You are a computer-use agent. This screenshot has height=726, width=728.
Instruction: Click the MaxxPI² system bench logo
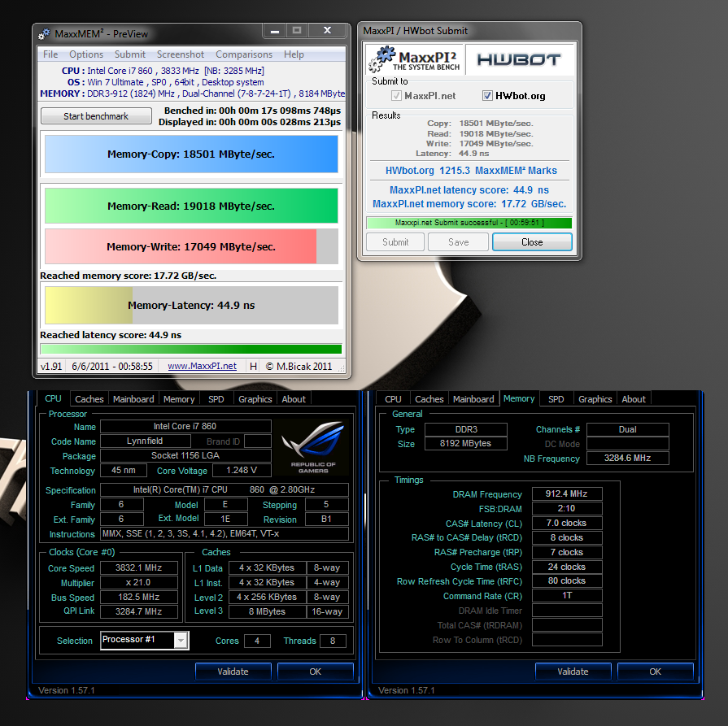point(415,59)
